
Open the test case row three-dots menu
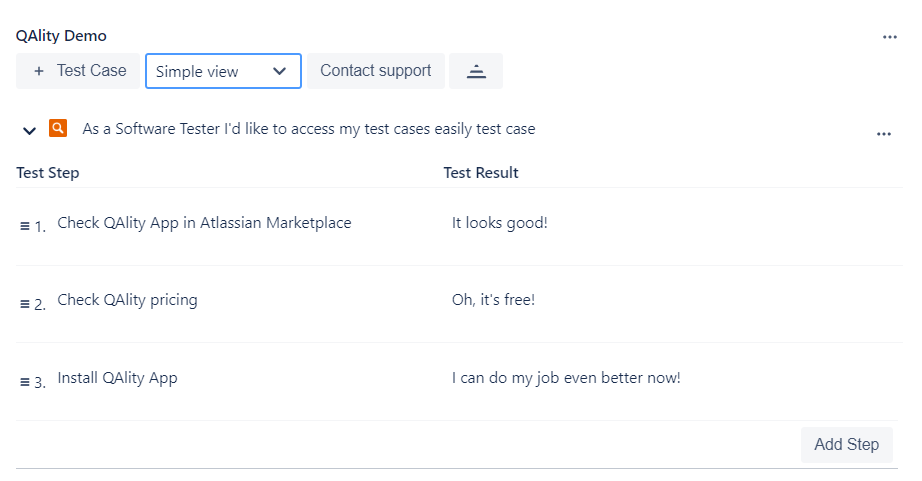pyautogui.click(x=884, y=134)
